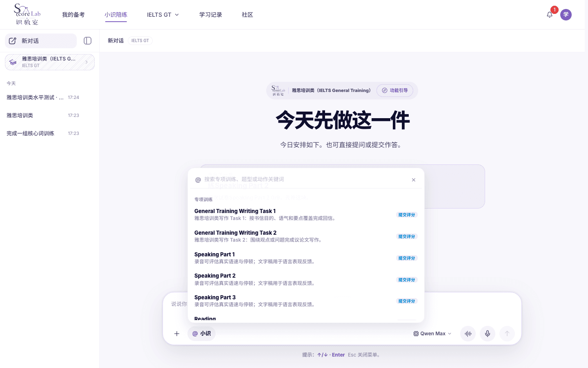Open the user profile avatar
The image size is (588, 368).
pyautogui.click(x=566, y=15)
